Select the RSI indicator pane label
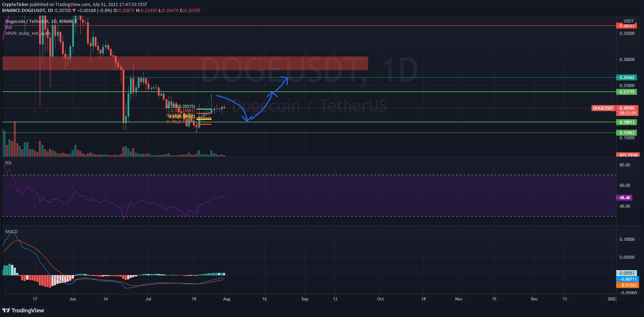This screenshot has width=644, height=317. 8,163
